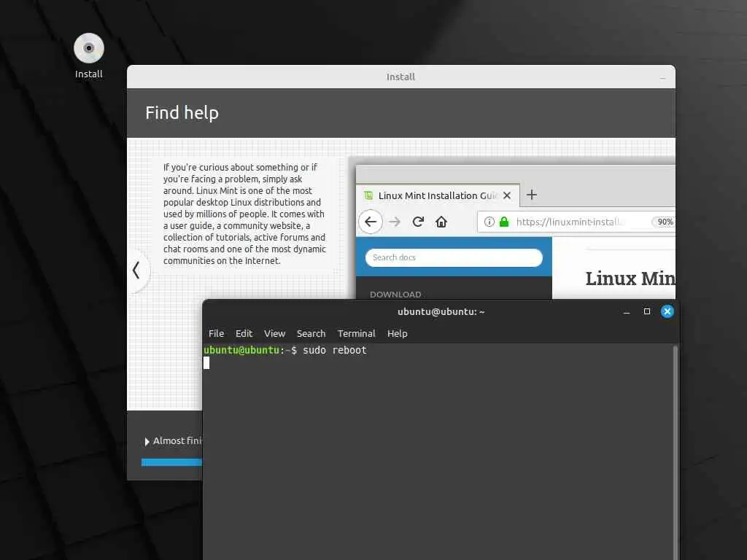Image resolution: width=747 pixels, height=560 pixels.
Task: Click the Linux Mint page heading in slideshow
Action: tap(630, 279)
